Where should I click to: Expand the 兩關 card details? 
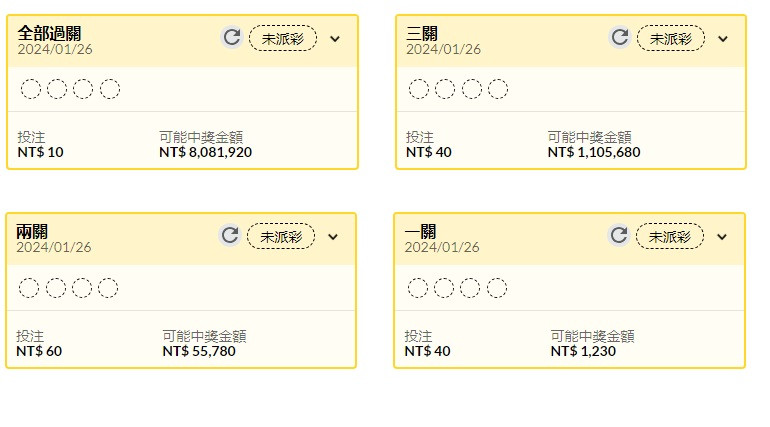tap(333, 237)
